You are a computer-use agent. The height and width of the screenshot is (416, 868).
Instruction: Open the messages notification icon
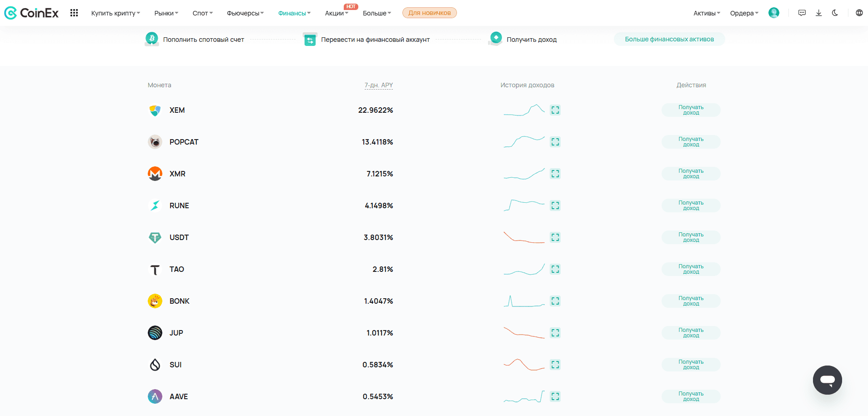click(x=802, y=13)
